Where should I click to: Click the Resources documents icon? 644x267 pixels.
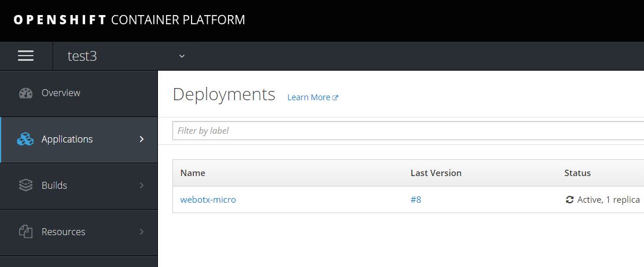click(25, 232)
